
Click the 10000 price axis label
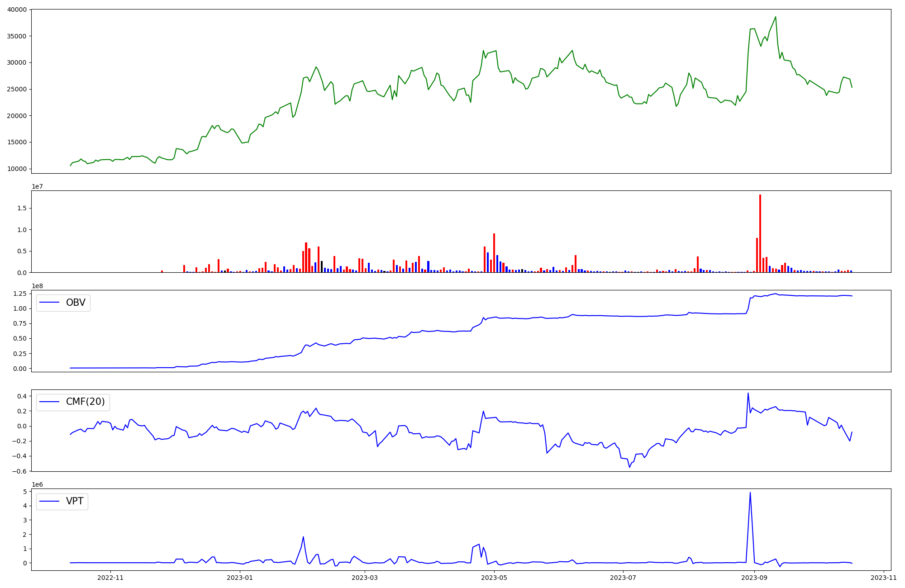pyautogui.click(x=17, y=169)
